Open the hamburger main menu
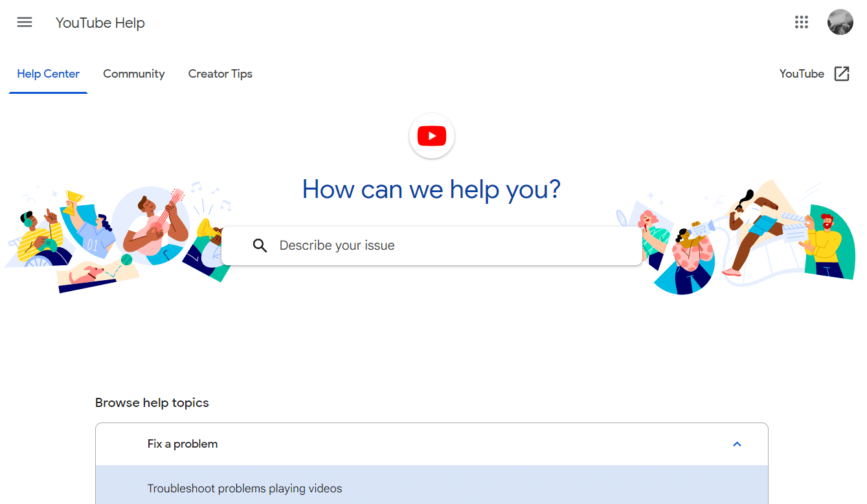 [25, 23]
